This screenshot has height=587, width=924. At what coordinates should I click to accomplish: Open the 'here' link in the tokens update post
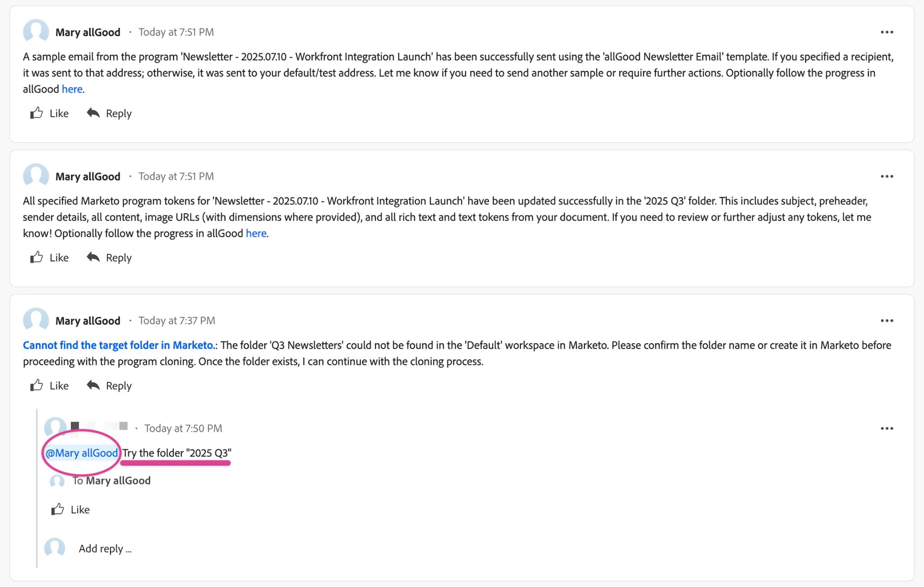click(256, 233)
